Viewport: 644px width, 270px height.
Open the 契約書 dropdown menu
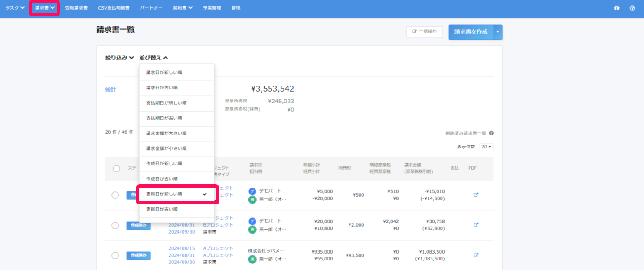pyautogui.click(x=183, y=8)
